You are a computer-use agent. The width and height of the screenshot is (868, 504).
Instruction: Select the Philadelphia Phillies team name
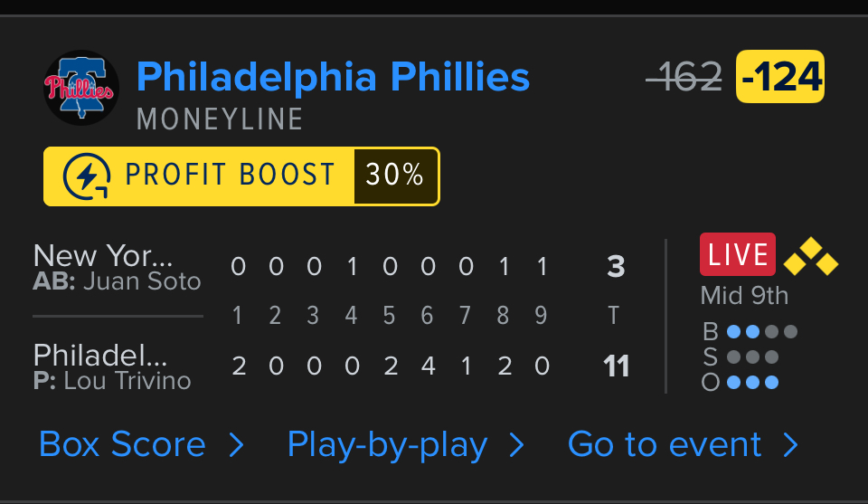pos(333,78)
